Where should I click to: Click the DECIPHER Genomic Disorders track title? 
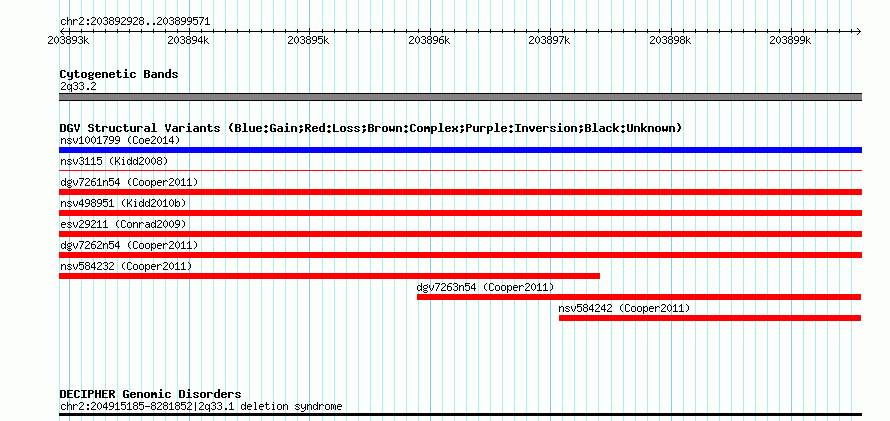(x=150, y=394)
